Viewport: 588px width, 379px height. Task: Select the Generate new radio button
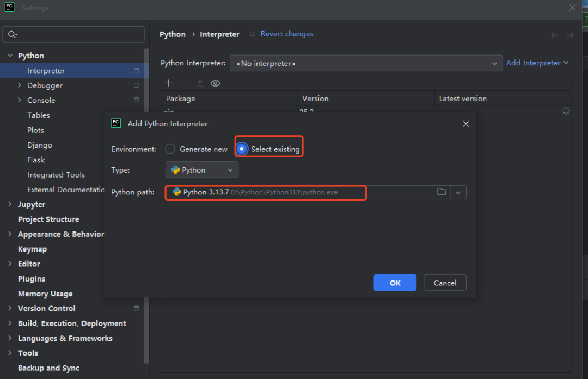coord(170,149)
